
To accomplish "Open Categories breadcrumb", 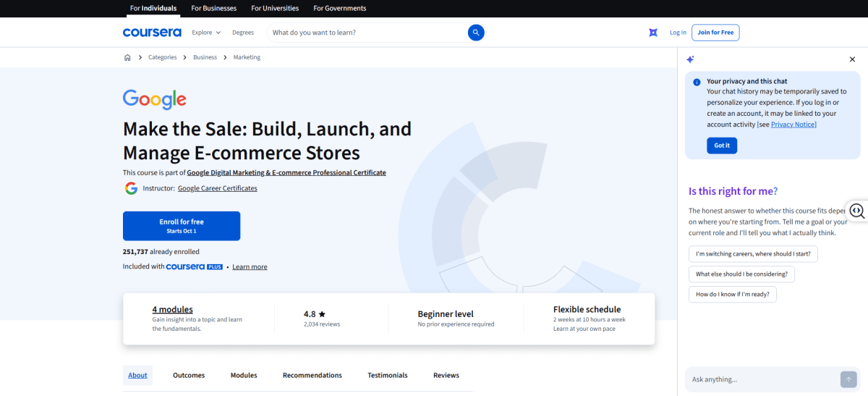I will (x=163, y=57).
